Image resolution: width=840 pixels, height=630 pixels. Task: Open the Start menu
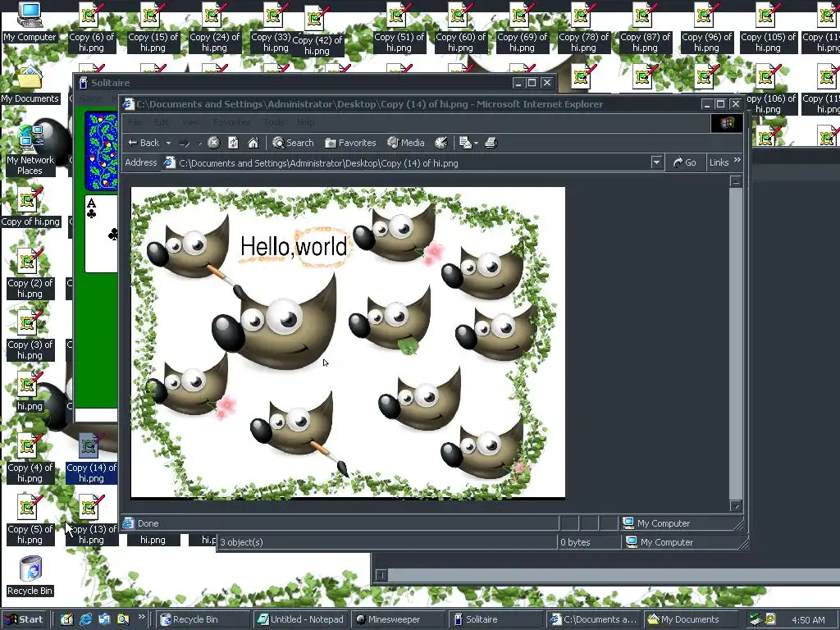[x=25, y=619]
